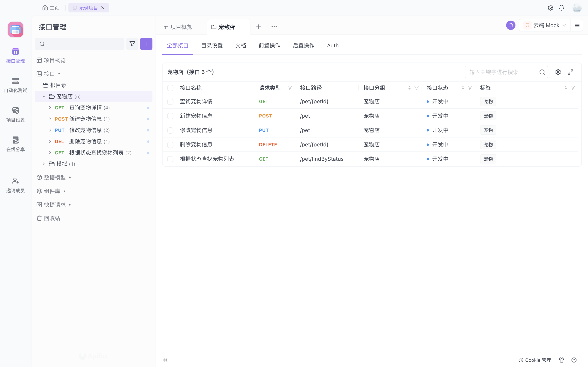Switch to the 目录设置 tab
The width and height of the screenshot is (588, 367).
(212, 46)
